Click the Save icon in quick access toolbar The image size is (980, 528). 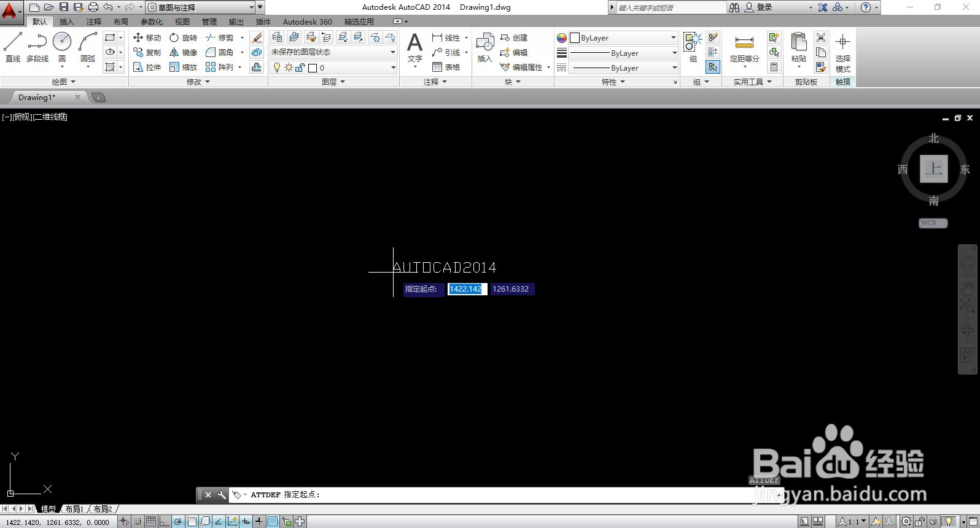pos(64,7)
